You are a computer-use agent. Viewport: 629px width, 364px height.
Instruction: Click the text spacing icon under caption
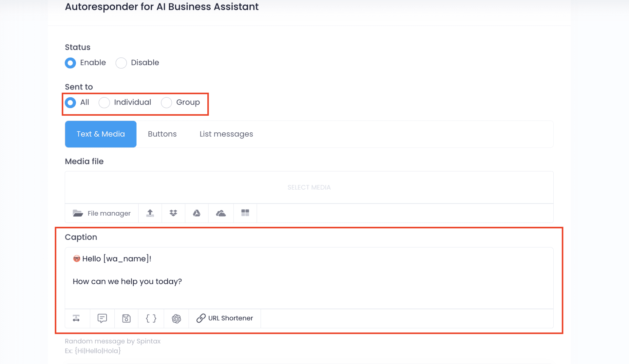point(76,318)
